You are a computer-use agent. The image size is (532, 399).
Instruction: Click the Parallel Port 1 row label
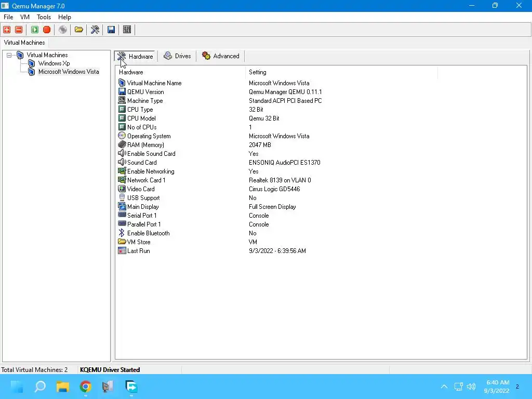tap(144, 224)
